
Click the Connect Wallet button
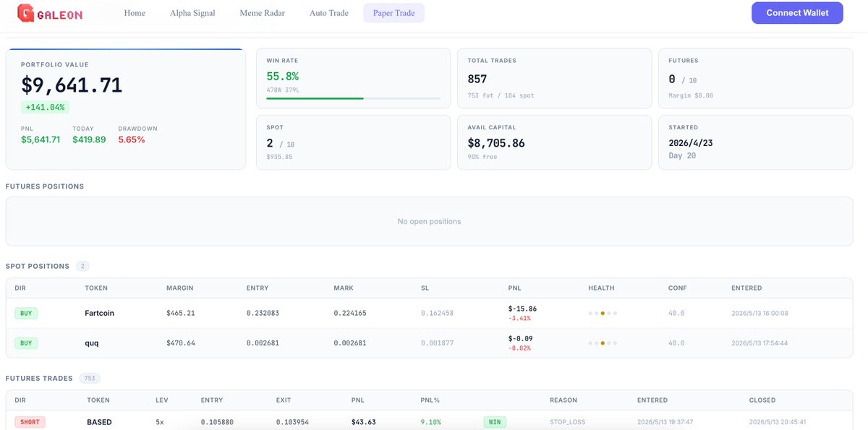(797, 13)
